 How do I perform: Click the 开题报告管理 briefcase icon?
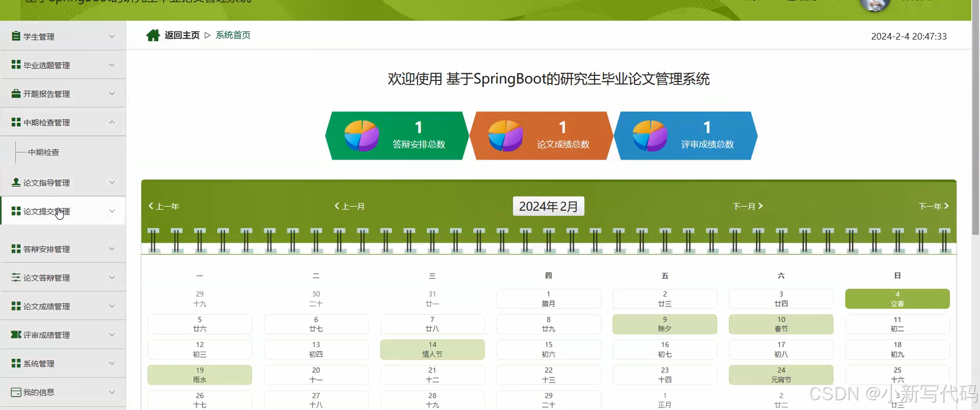point(16,93)
